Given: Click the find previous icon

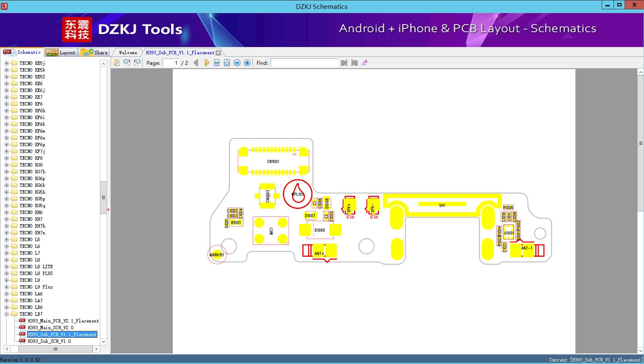Looking at the screenshot, I should point(344,63).
